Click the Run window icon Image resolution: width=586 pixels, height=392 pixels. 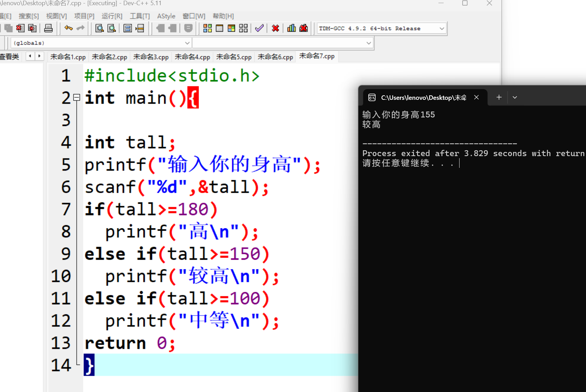tap(219, 28)
